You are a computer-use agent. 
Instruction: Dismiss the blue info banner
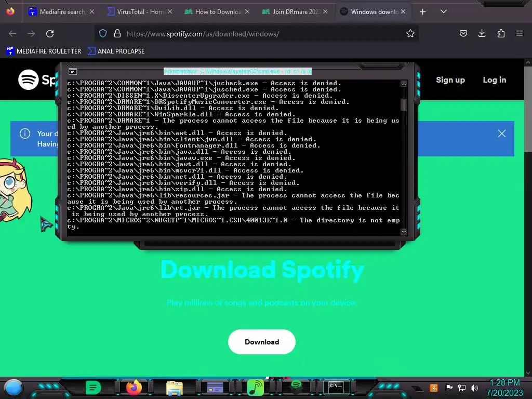pyautogui.click(x=502, y=134)
